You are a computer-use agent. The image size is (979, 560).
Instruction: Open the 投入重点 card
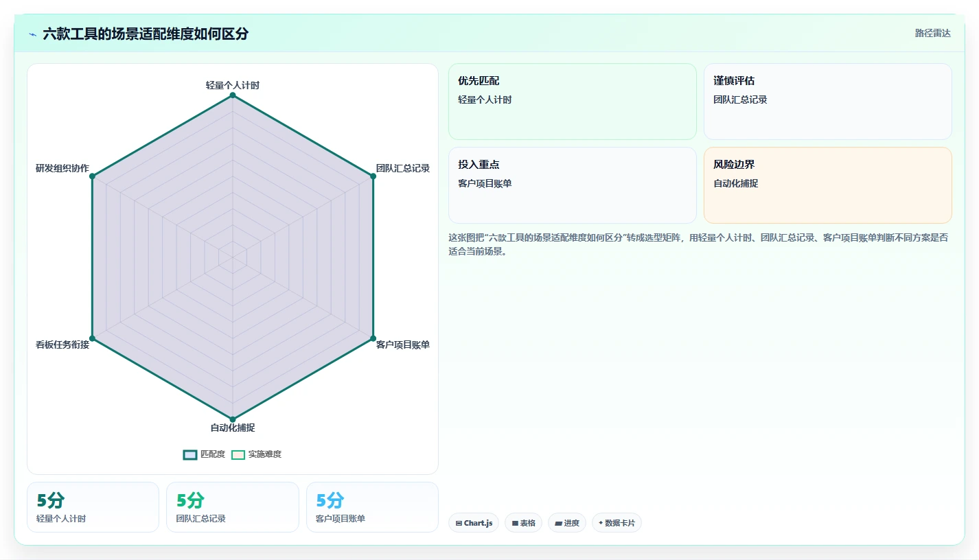tap(573, 185)
